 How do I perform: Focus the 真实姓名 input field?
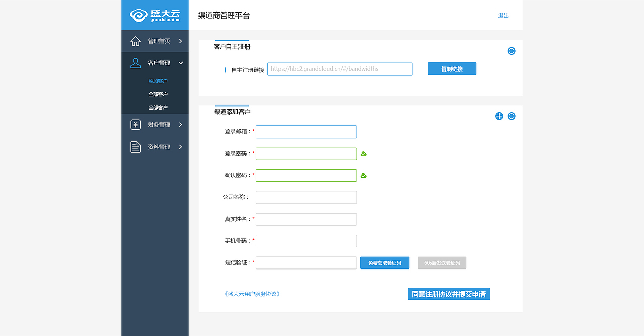[306, 219]
